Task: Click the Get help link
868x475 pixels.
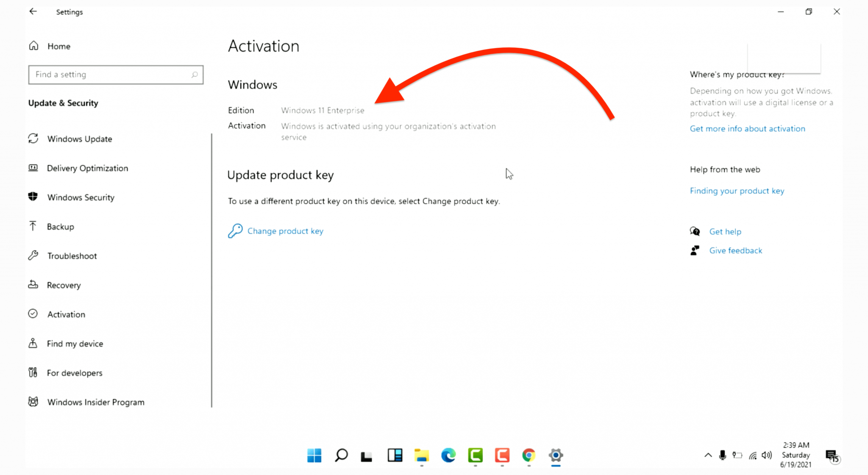Action: pos(725,231)
